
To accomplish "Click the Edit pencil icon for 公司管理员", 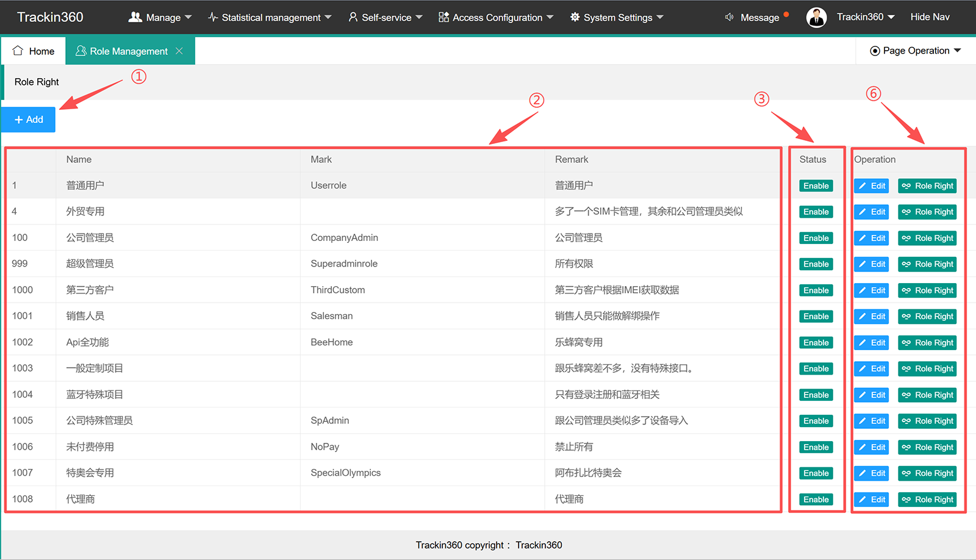I will pyautogui.click(x=863, y=239).
